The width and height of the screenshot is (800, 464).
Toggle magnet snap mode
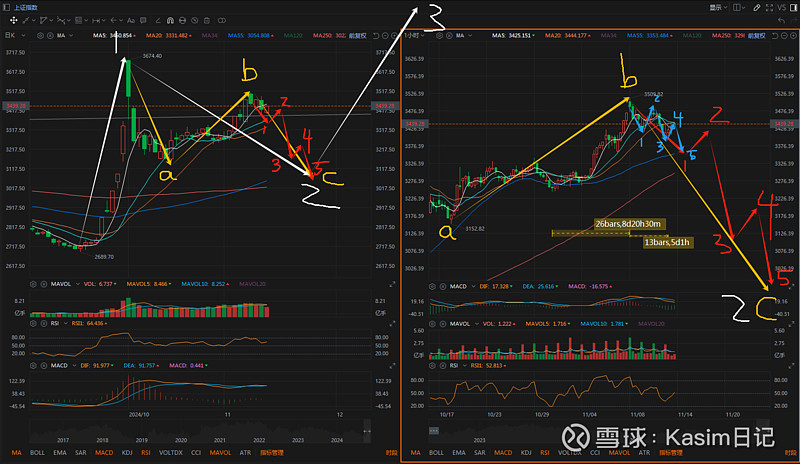(170, 20)
